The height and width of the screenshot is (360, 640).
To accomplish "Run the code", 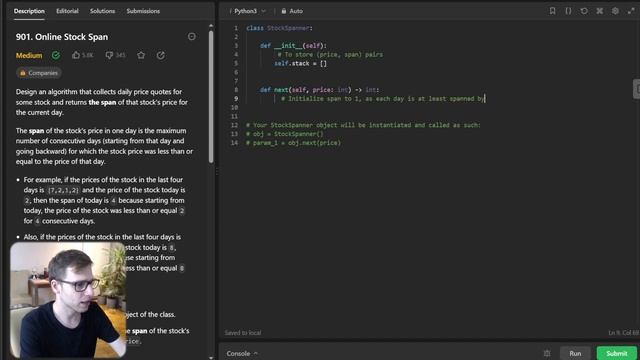I will [x=575, y=353].
